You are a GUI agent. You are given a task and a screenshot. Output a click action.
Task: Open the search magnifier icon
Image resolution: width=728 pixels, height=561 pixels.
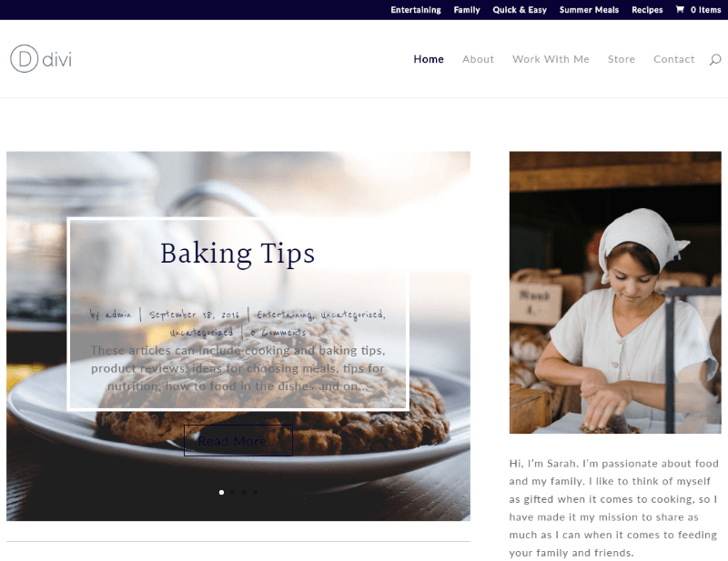tap(715, 59)
